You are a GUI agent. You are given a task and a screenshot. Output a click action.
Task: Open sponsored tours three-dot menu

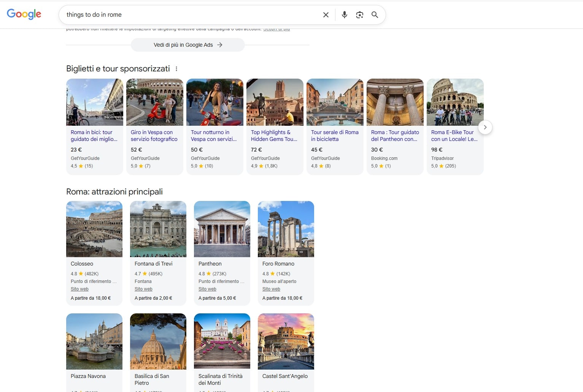pyautogui.click(x=176, y=69)
